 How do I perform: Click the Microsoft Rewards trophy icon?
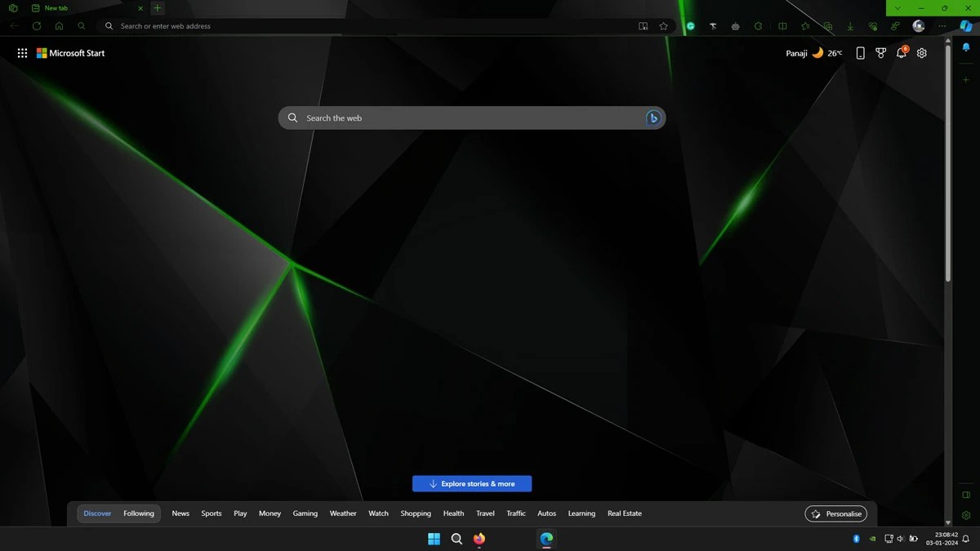coord(880,52)
